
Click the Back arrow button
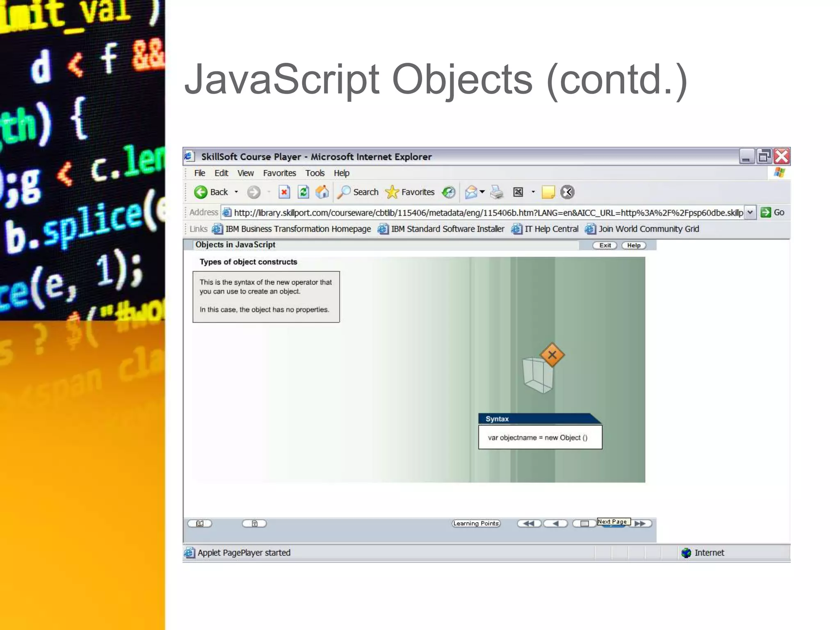pyautogui.click(x=211, y=192)
